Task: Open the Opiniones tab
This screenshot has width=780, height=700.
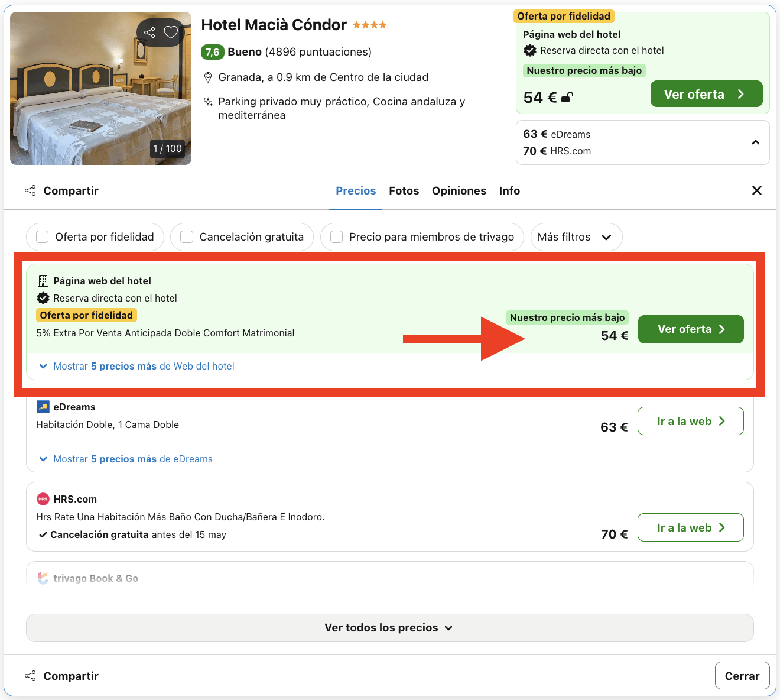Action: pyautogui.click(x=459, y=191)
